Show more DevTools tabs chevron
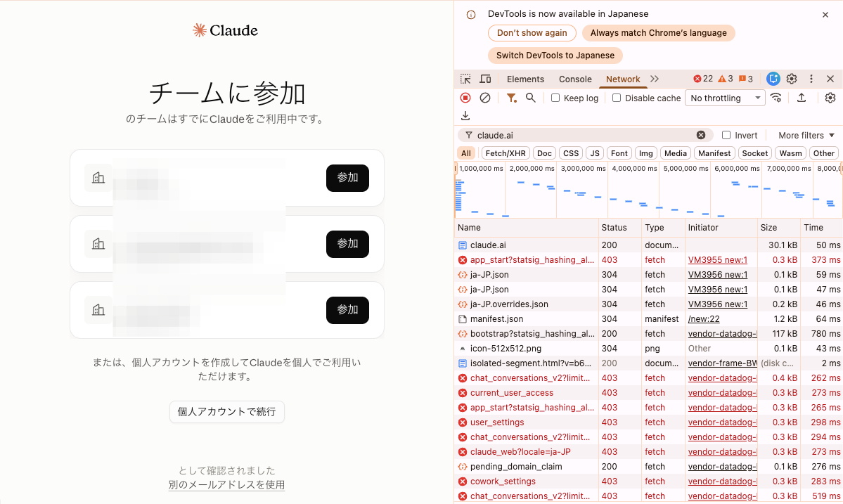 (x=655, y=79)
